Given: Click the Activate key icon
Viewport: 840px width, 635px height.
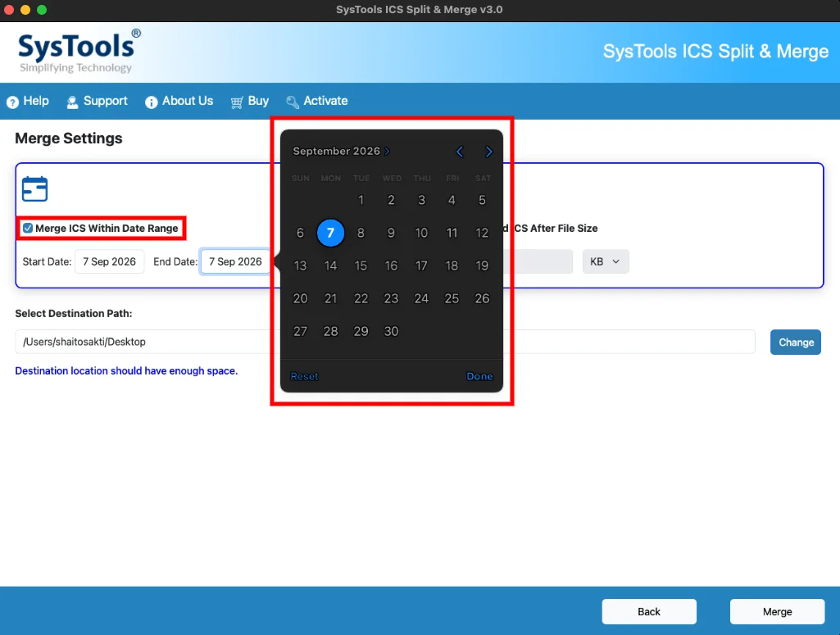Looking at the screenshot, I should click(293, 102).
